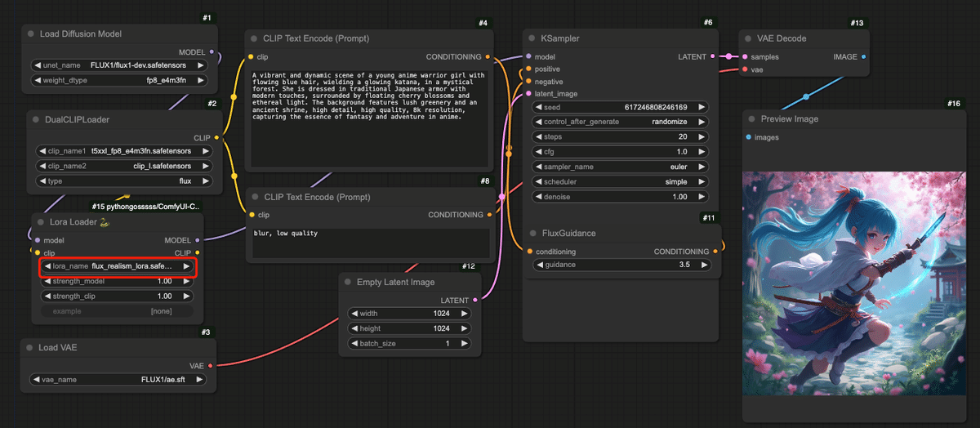Screen dimensions: 980x428
Task: Click the LATENT output port on Empty Latent Image
Action: (x=475, y=300)
